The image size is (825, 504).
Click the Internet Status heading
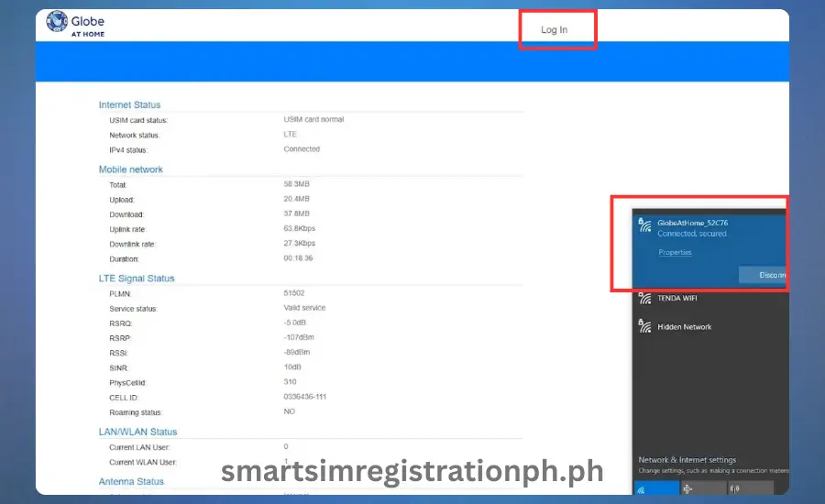tap(129, 104)
